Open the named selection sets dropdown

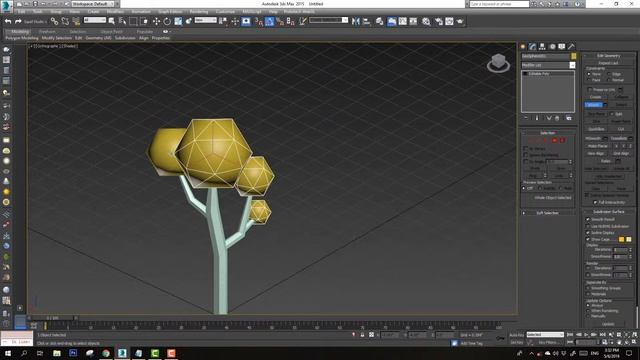[329, 20]
